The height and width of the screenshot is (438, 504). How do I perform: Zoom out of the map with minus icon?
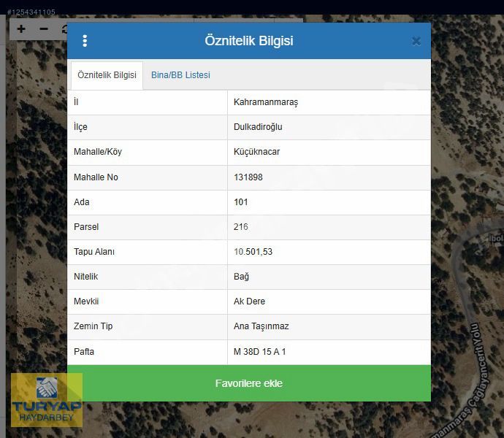click(x=44, y=29)
